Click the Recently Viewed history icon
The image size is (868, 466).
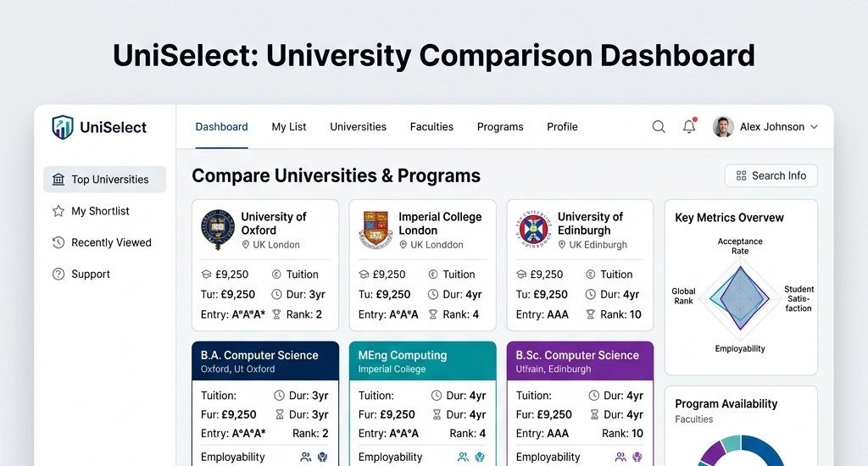pyautogui.click(x=58, y=242)
